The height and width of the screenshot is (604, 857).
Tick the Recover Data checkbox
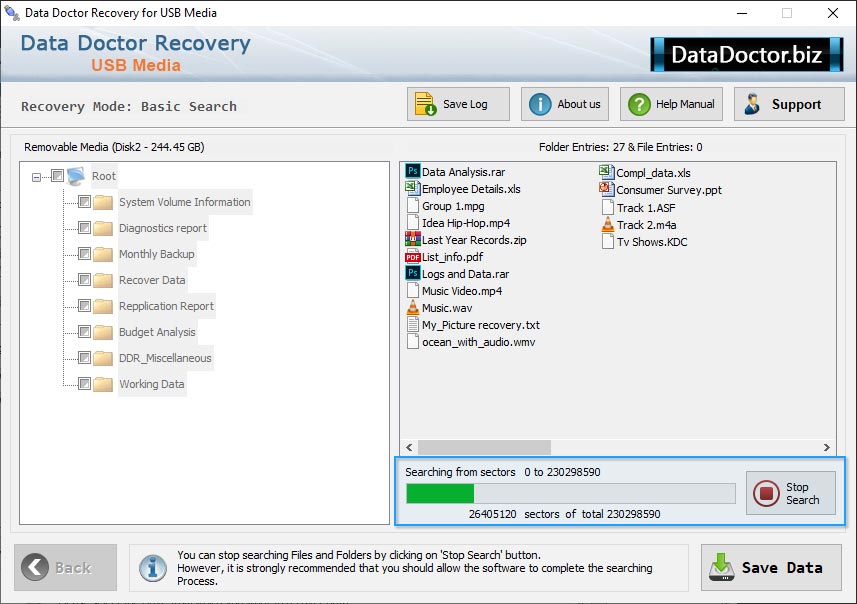(84, 280)
